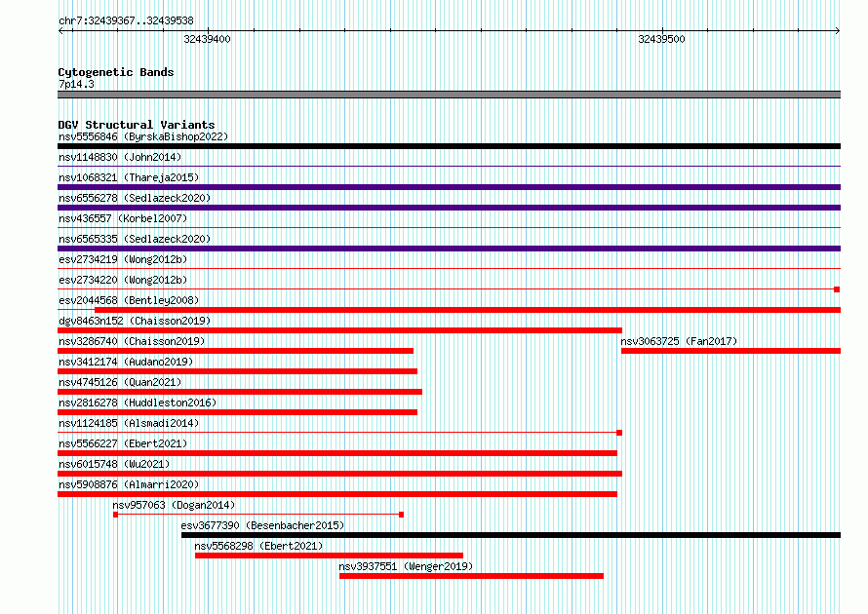Viewport: 868px width, 614px height.
Task: Open variant nsv4745126 (Quan2021) label
Action: coord(120,382)
